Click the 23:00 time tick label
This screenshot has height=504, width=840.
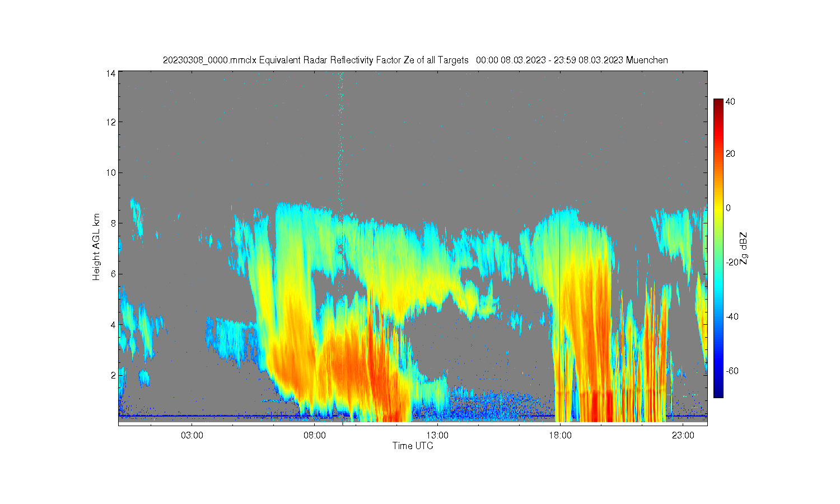683,435
